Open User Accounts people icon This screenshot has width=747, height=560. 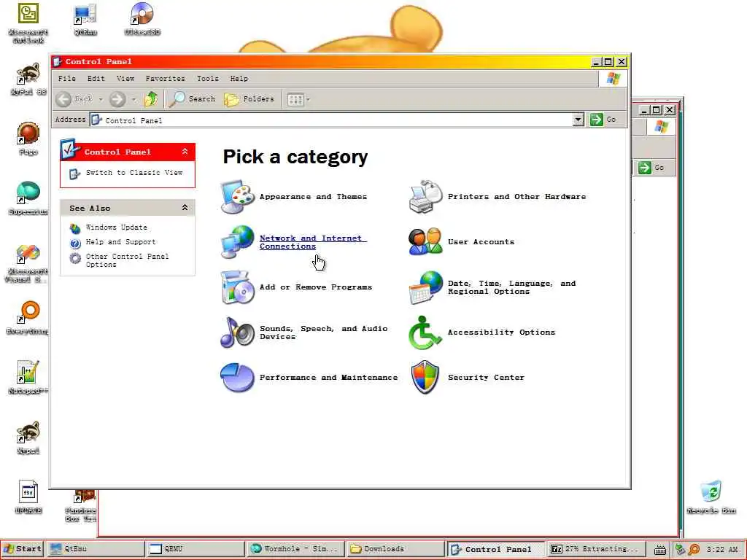426,242
